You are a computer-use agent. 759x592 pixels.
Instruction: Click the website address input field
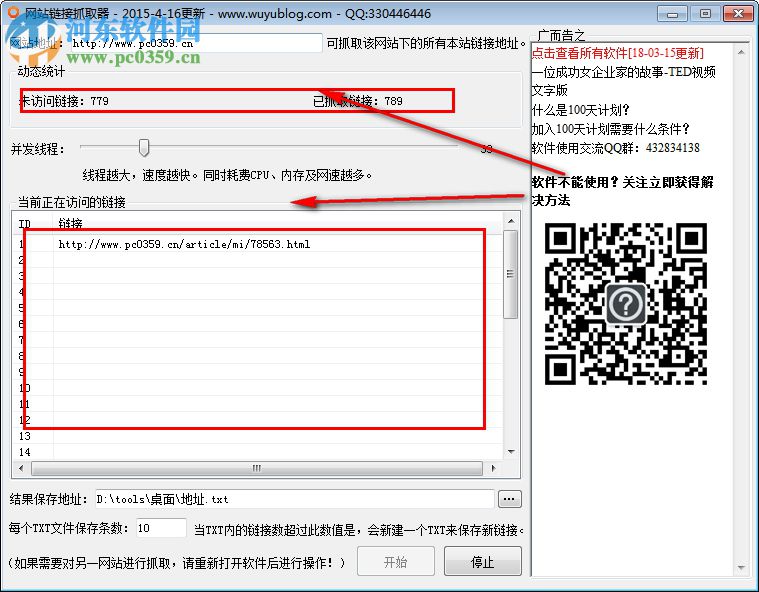click(197, 43)
